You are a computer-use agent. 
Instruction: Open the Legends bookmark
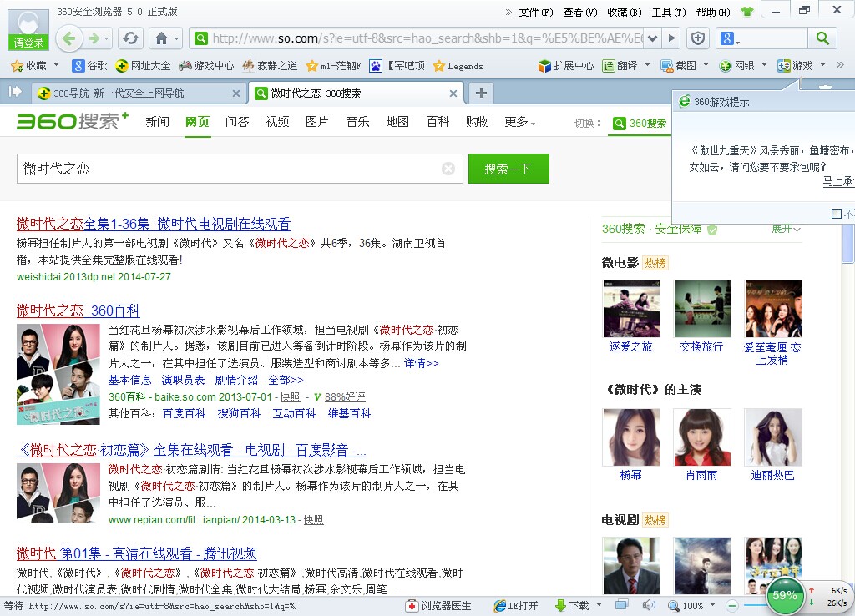458,66
